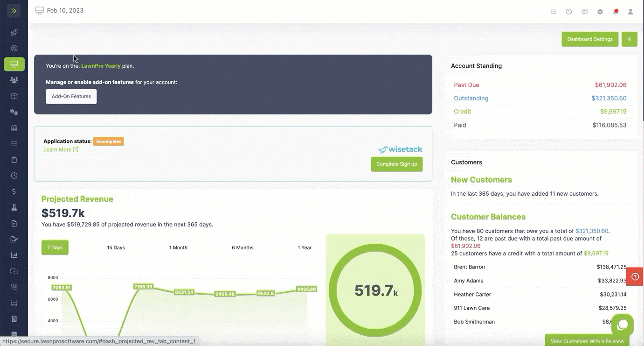The width and height of the screenshot is (644, 346).
Task: Switch to the 6 Months tab
Action: click(x=242, y=247)
